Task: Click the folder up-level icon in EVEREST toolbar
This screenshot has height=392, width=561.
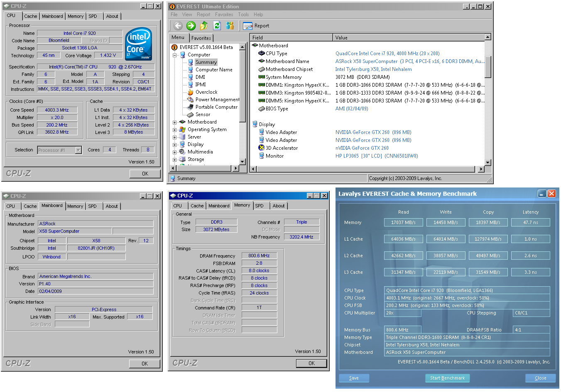Action: click(x=204, y=26)
